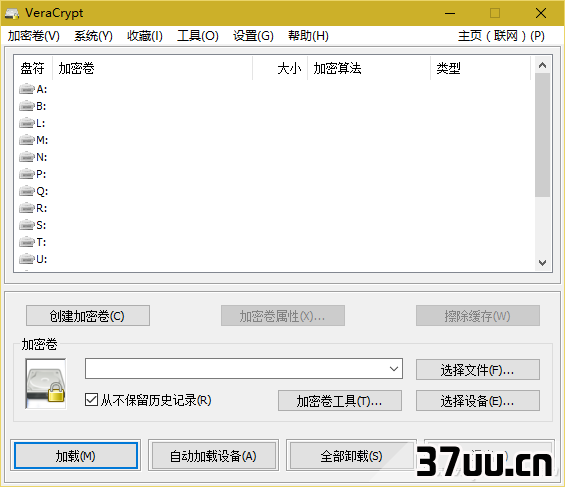Click the volume path input field
Image resolution: width=565 pixels, height=487 pixels.
click(x=236, y=368)
